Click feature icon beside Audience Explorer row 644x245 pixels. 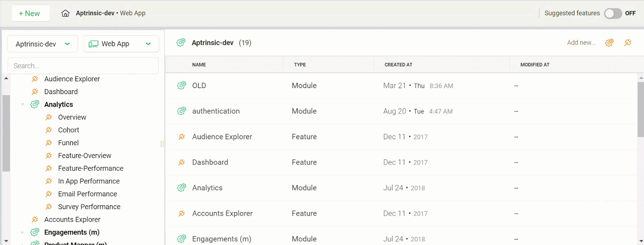[182, 137]
